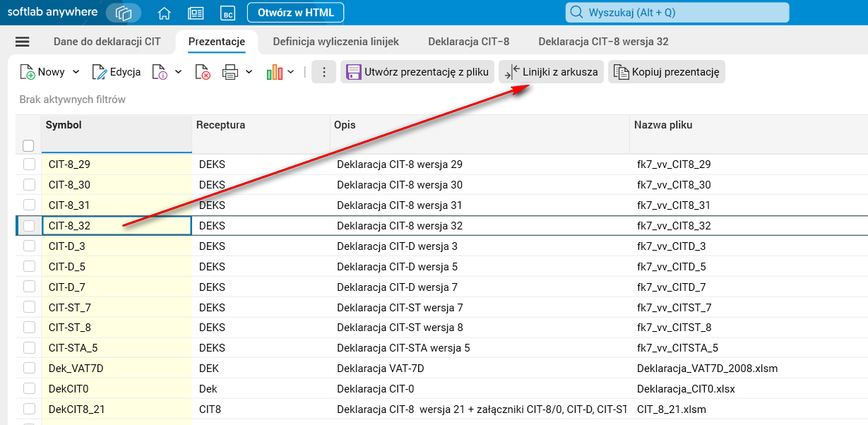Click the CIT-ST_8 symbol cell
Viewport: 868px width, 425px height.
click(x=117, y=328)
